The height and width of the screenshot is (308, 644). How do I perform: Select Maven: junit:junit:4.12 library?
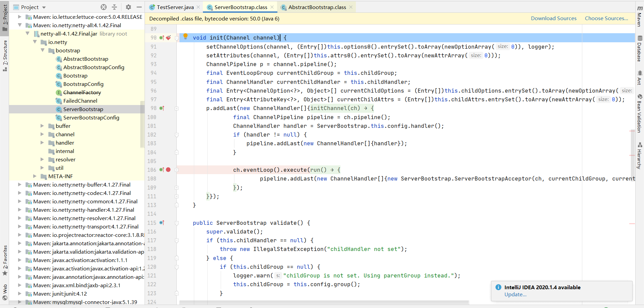60,294
